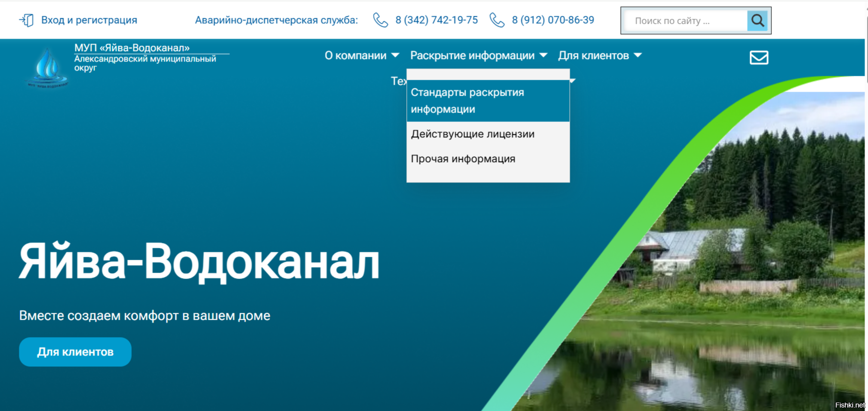Click the login door icon
868x411 pixels.
pos(26,20)
